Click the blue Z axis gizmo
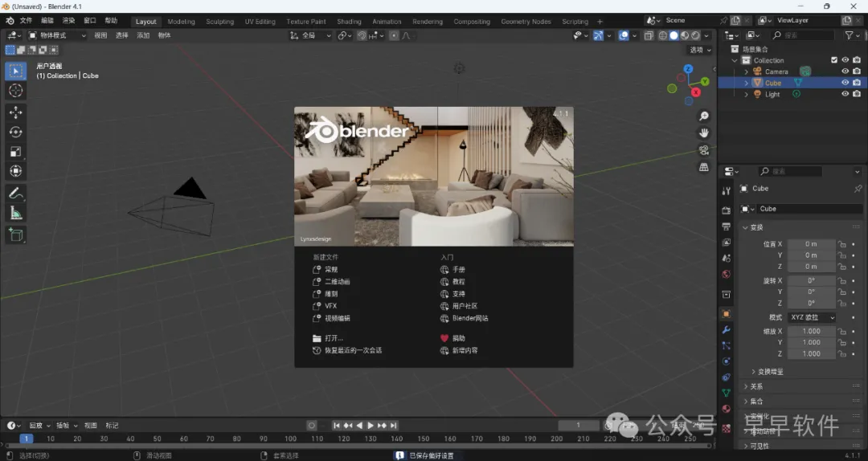The image size is (868, 461). click(688, 69)
